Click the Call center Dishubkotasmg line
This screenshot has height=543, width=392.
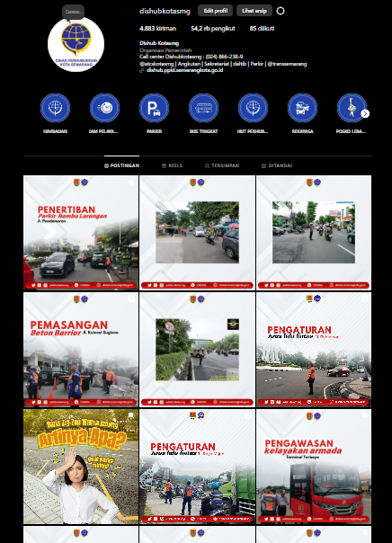[x=192, y=57]
